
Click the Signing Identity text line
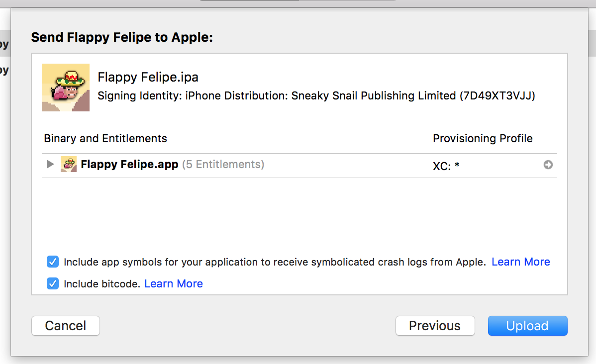pyautogui.click(x=316, y=96)
